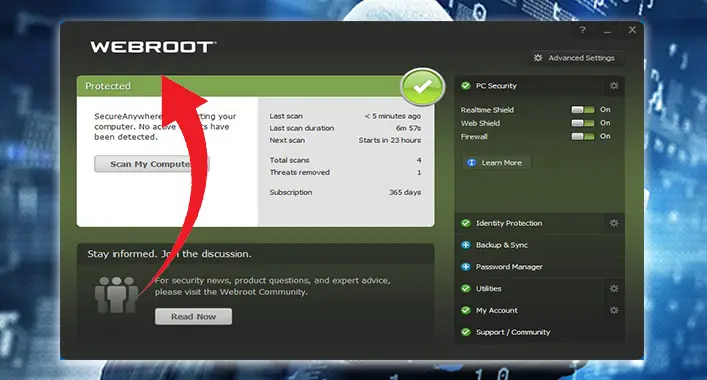Screen dimensions: 707x380
Task: Toggle the Firewall switch
Action: [583, 136]
